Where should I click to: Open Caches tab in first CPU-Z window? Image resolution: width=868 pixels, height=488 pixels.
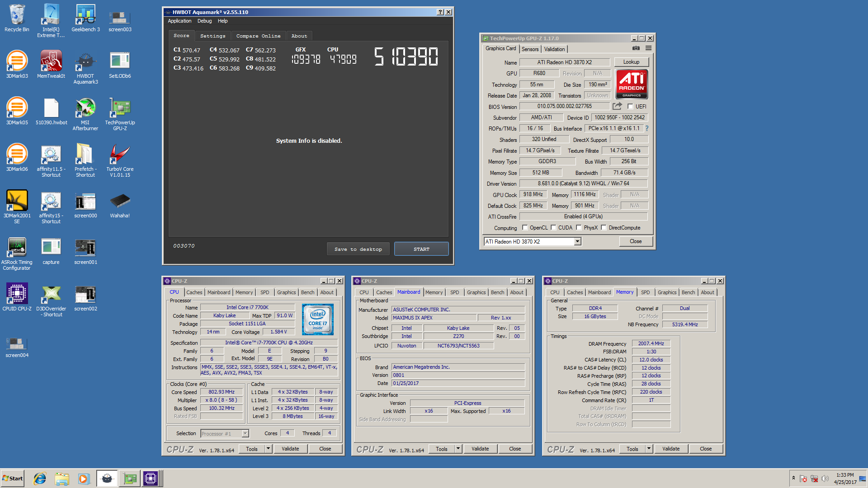(x=194, y=292)
